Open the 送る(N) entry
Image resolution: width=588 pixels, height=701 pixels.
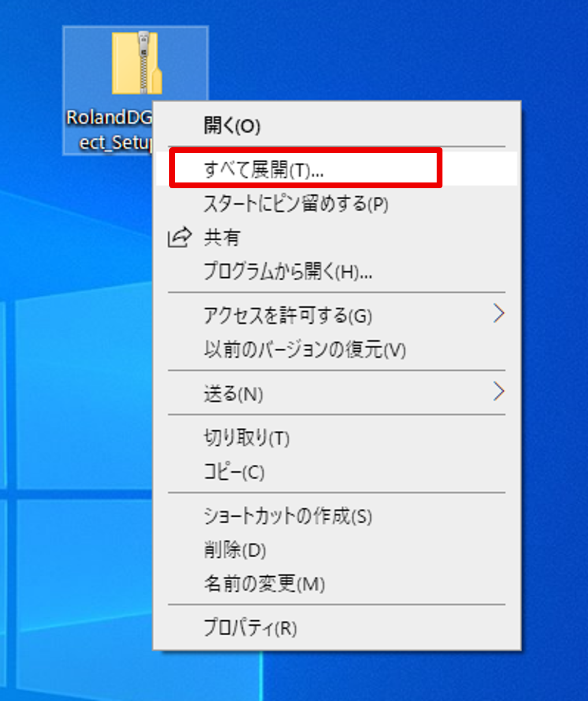[337, 393]
